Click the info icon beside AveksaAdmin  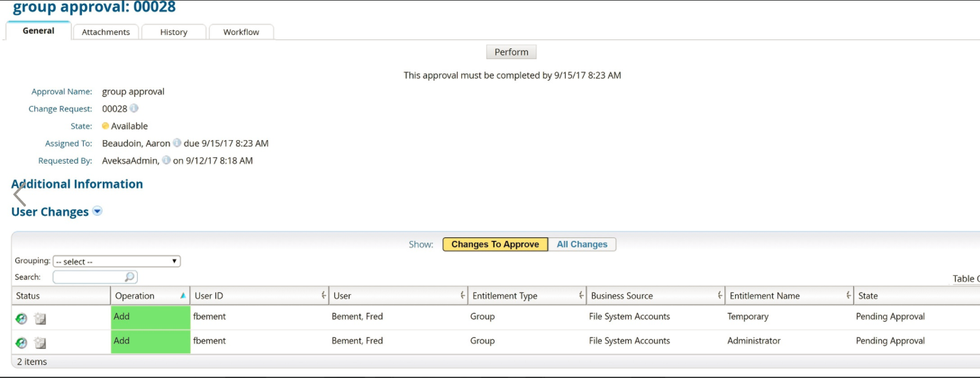pos(166,160)
